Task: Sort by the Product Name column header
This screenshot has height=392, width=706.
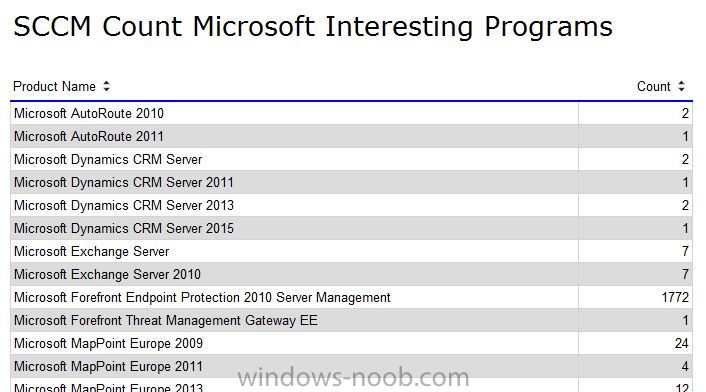Action: [54, 86]
